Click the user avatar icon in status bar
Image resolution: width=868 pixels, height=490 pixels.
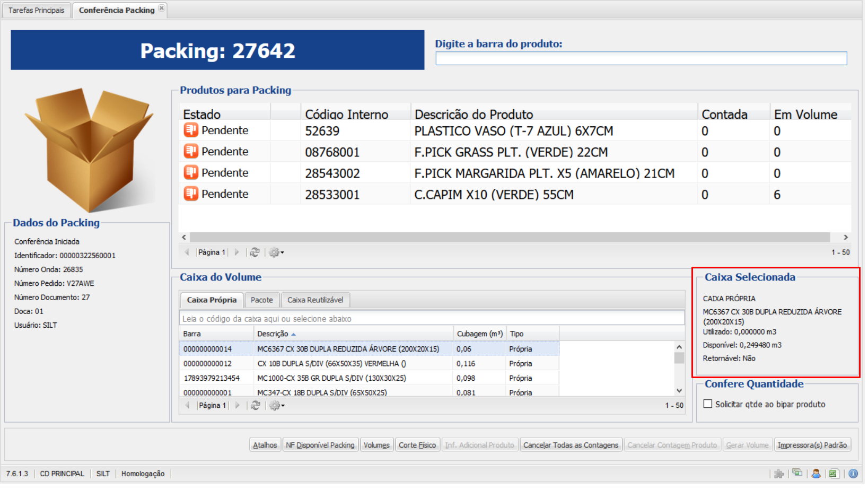tap(816, 474)
